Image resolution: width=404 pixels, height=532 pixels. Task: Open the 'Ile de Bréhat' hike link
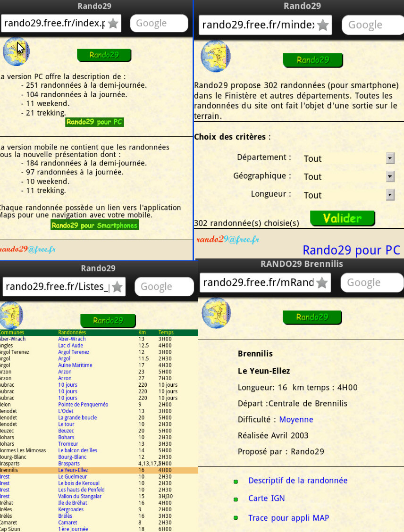(x=73, y=503)
